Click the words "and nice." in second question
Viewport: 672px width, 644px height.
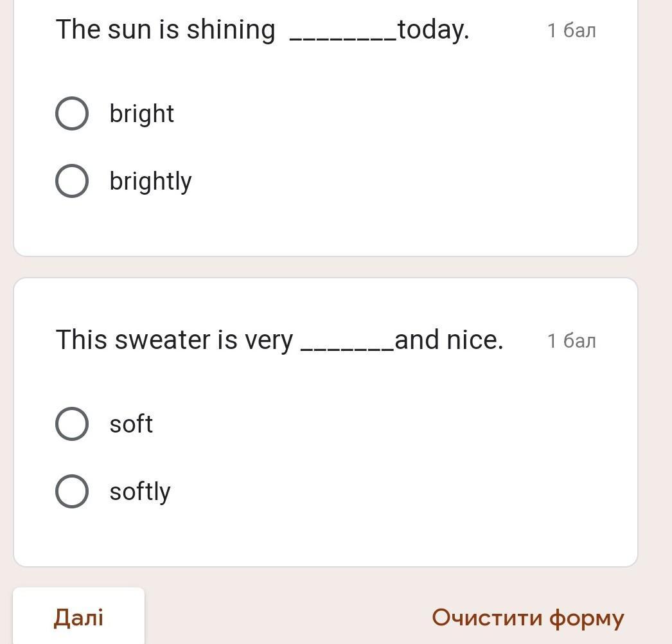(448, 340)
